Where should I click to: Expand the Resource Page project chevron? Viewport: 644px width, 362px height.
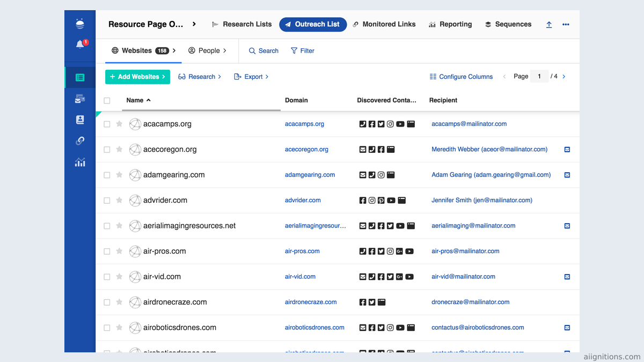tap(194, 24)
